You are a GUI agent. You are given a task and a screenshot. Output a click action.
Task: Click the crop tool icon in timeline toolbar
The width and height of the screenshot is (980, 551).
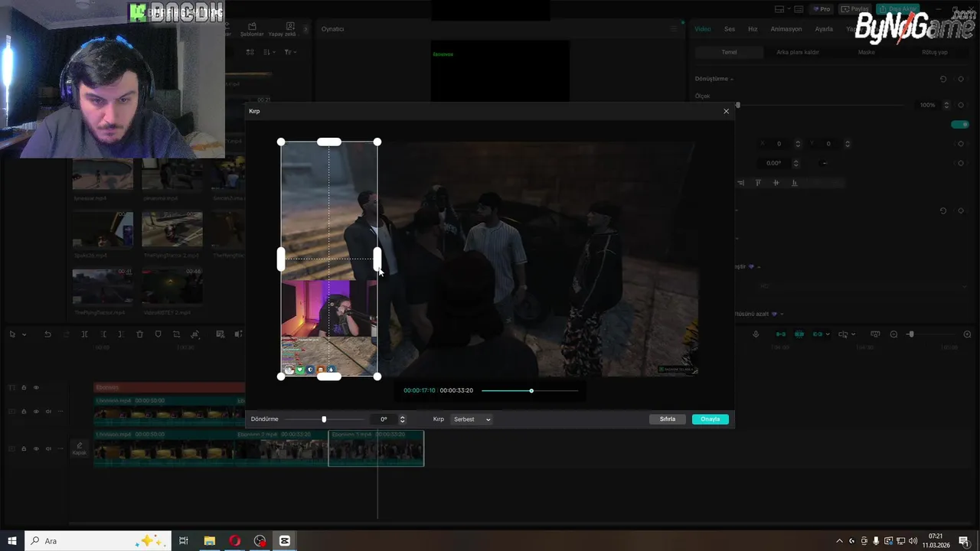coord(176,334)
